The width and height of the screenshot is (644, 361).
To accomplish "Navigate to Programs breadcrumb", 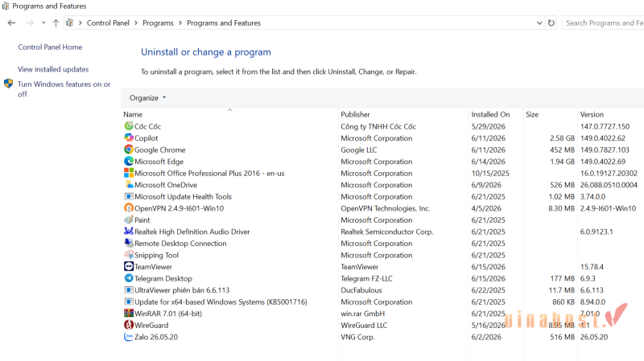I will [x=158, y=23].
